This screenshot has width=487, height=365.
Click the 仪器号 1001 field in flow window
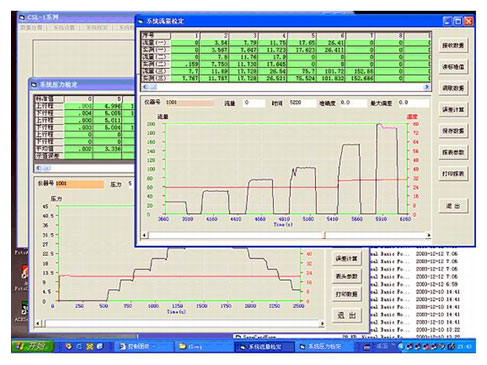pos(190,103)
